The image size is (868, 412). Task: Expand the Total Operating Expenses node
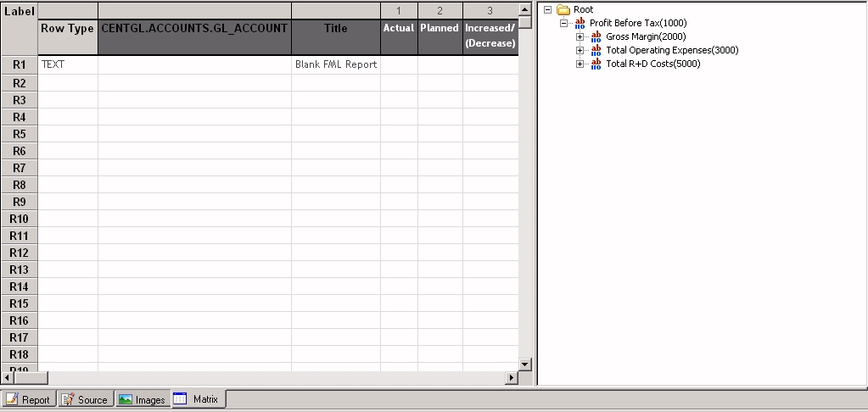click(580, 50)
